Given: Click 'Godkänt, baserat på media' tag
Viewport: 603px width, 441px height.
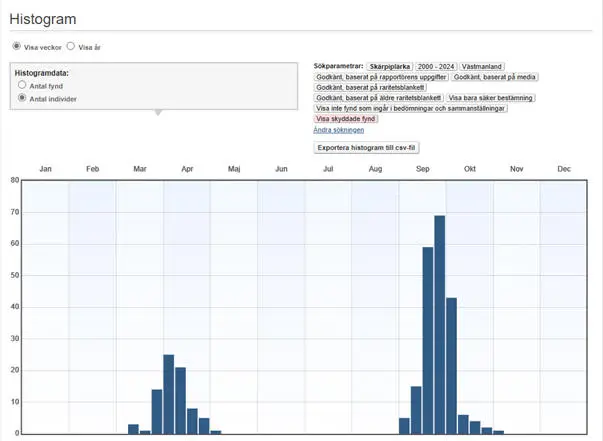Looking at the screenshot, I should point(496,76).
